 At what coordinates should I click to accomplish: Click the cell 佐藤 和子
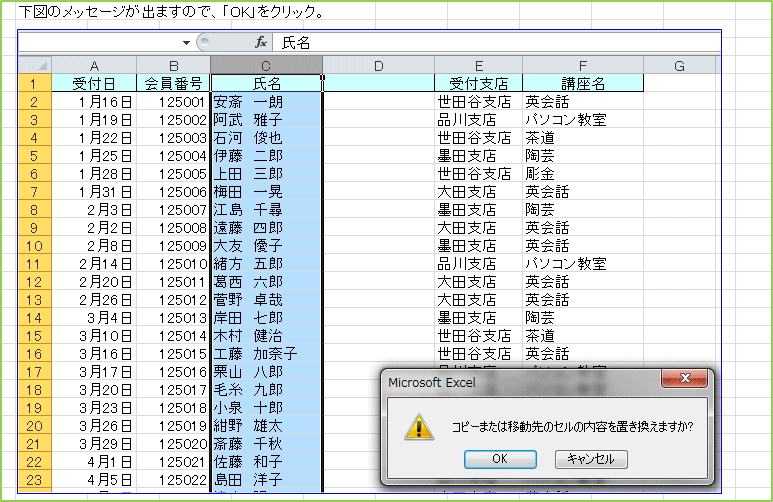point(266,462)
